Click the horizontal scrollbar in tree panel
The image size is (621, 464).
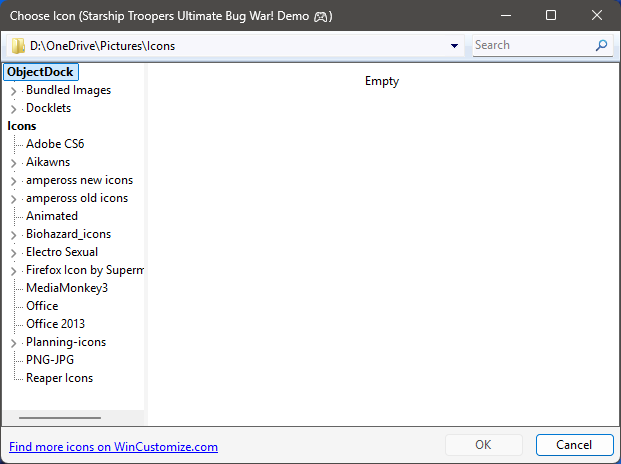60,418
